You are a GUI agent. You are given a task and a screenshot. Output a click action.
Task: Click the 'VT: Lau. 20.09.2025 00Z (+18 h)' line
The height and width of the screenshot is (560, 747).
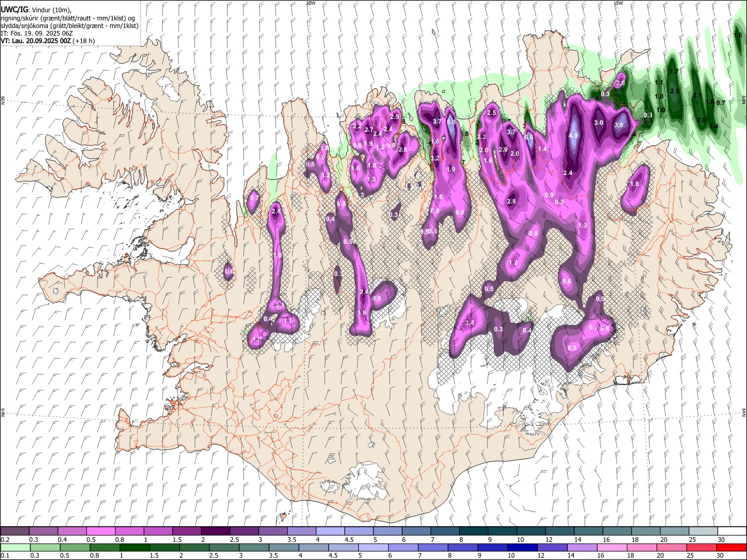48,41
